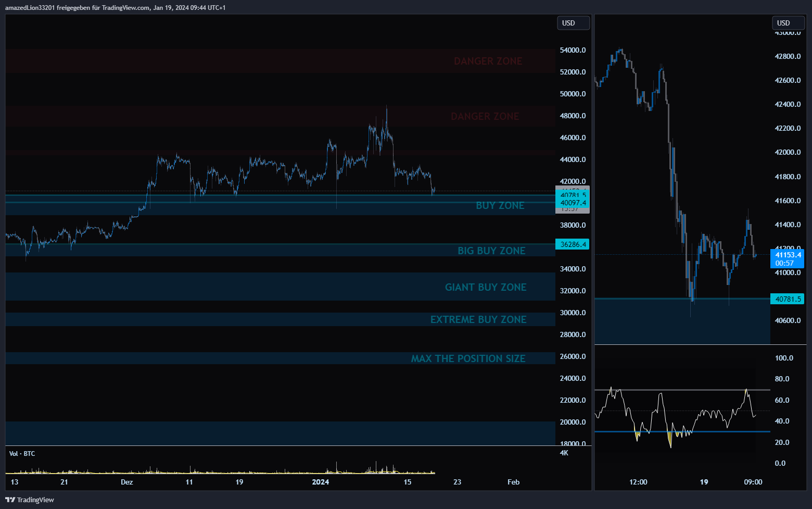Click the 42800.0 label on right chart

coord(788,56)
